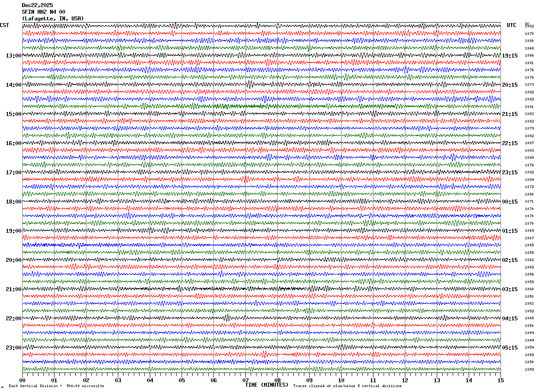This screenshot has width=536, height=392.
Task: Click the DC offset value 1066
Action: pyautogui.click(x=529, y=56)
